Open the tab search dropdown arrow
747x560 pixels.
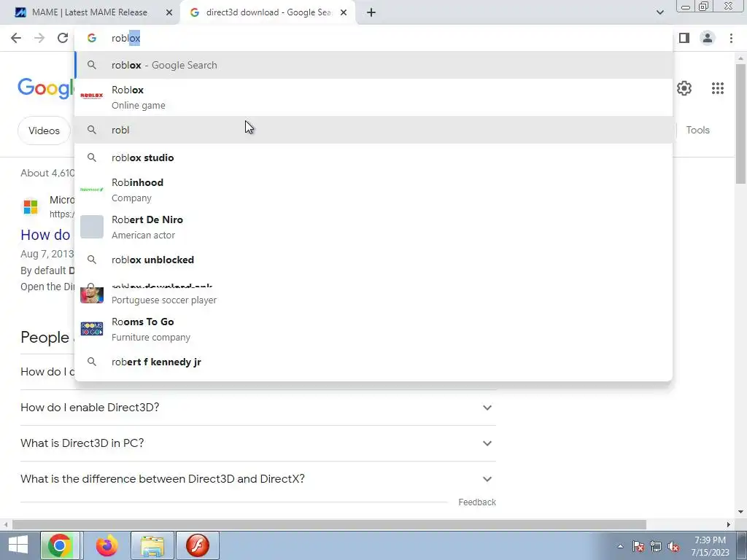point(659,12)
